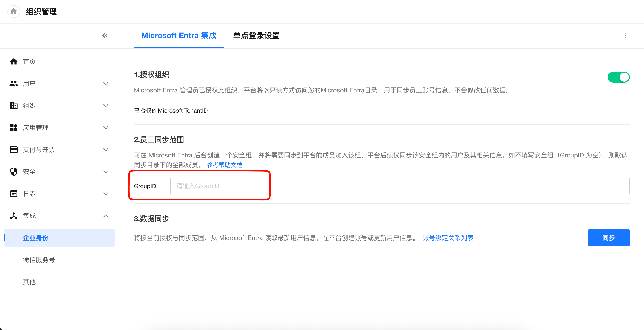644x330 pixels.
Task: Click the 组织 building icon
Action: 14,105
